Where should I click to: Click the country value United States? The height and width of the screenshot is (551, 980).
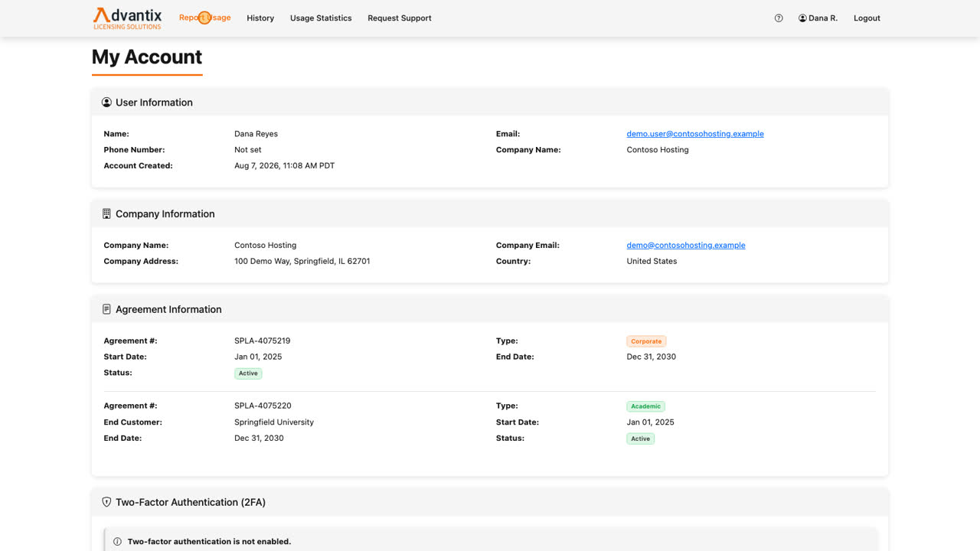pyautogui.click(x=652, y=262)
